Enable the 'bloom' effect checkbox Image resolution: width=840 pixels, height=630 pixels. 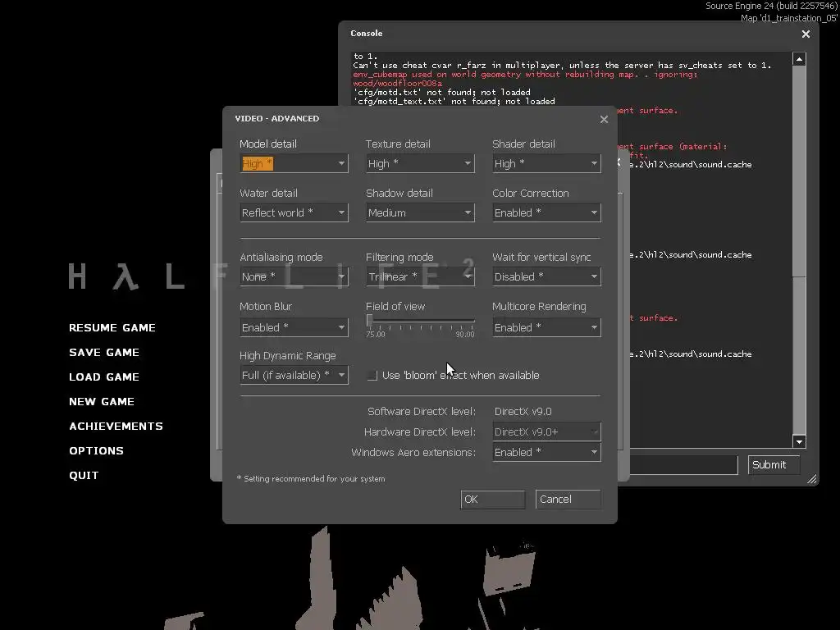coord(372,376)
